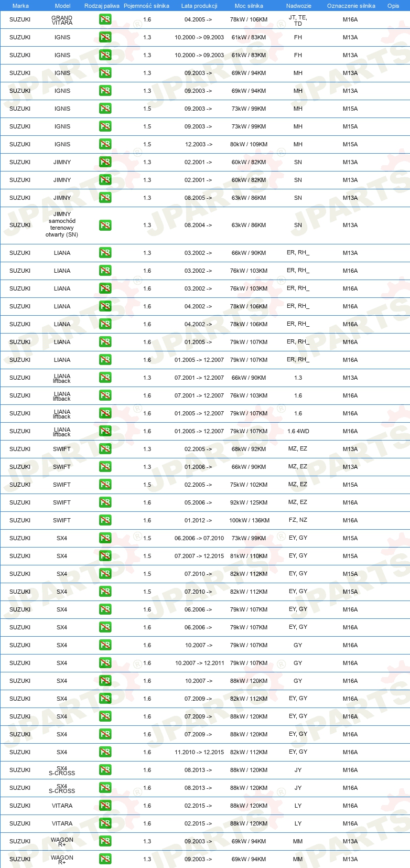Click fuel icon for SX4 11.2010 -> 12.2015 row
This screenshot has width=410, height=868.
point(105,752)
